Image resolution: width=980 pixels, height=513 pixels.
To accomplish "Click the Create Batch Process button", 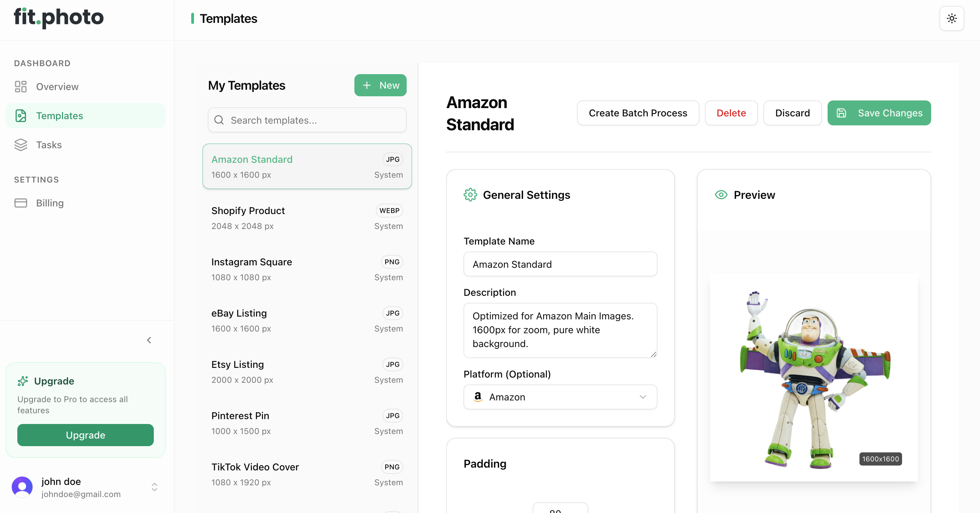I will click(638, 113).
